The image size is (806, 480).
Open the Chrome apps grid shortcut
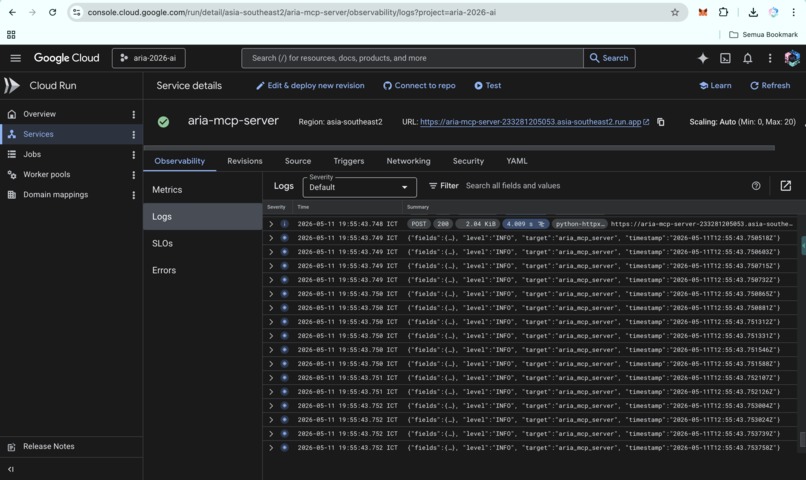point(11,34)
